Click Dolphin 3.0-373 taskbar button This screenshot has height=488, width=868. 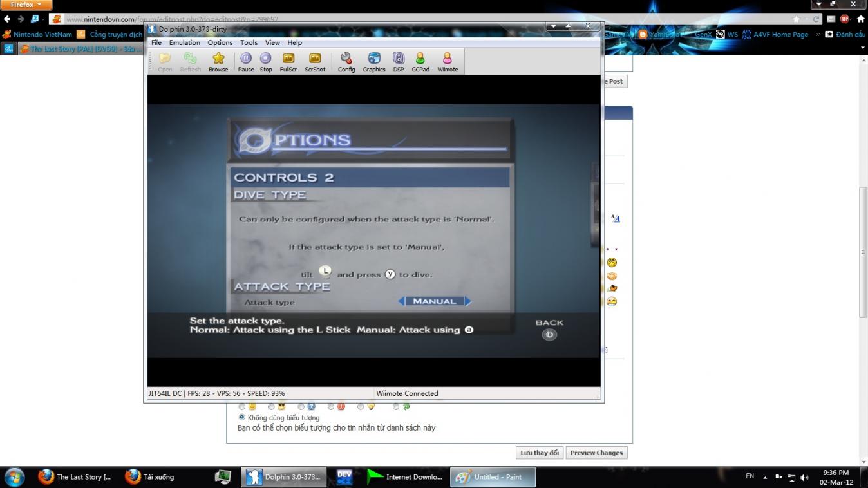click(284, 477)
